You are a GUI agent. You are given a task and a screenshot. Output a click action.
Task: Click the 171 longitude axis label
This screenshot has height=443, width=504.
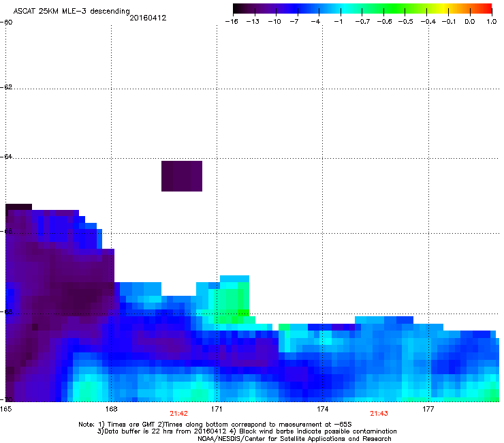(x=217, y=409)
